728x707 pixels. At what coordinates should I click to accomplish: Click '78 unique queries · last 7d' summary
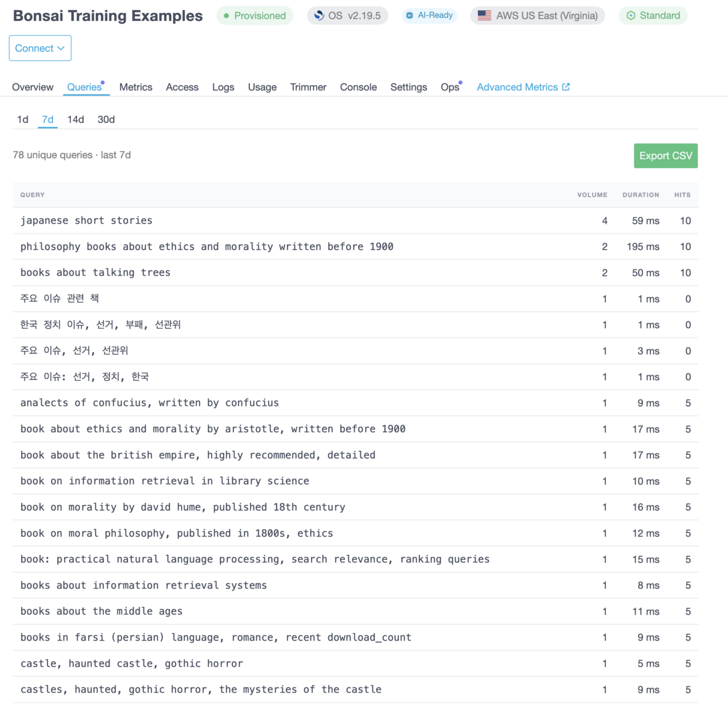72,155
